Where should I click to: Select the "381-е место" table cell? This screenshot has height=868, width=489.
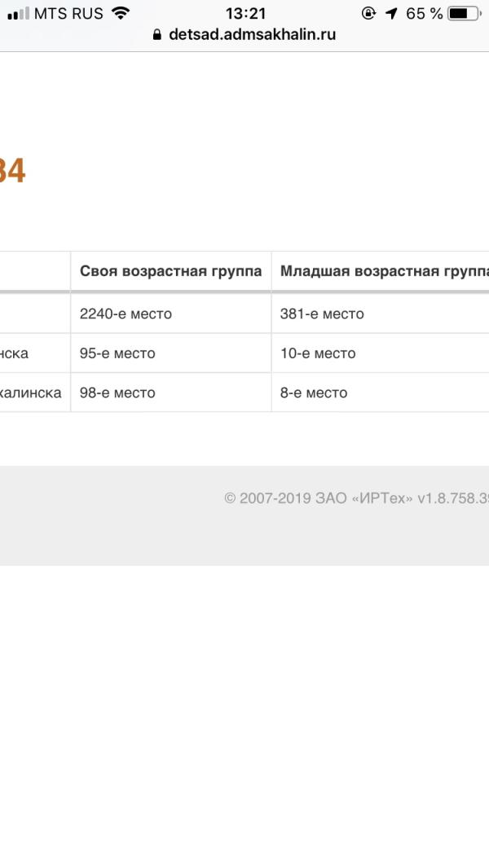pyautogui.click(x=322, y=313)
